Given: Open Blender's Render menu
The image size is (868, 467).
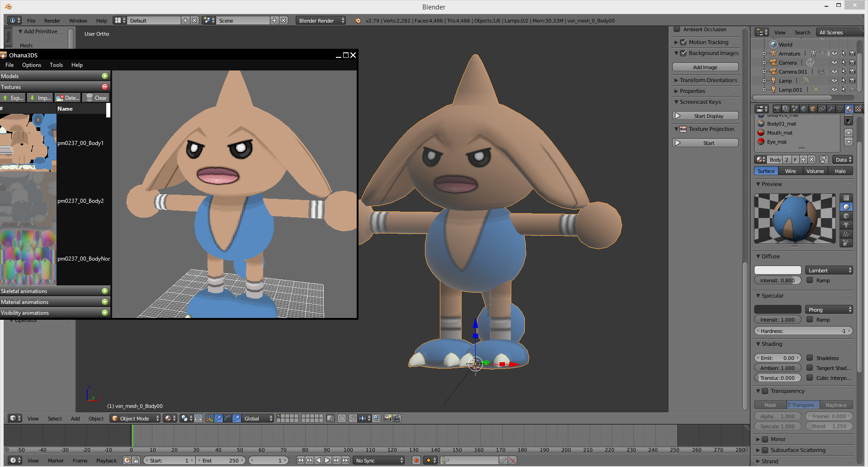Looking at the screenshot, I should click(52, 21).
